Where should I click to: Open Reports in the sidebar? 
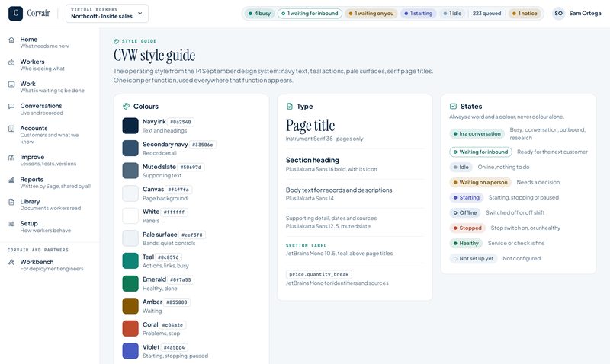coord(50,183)
